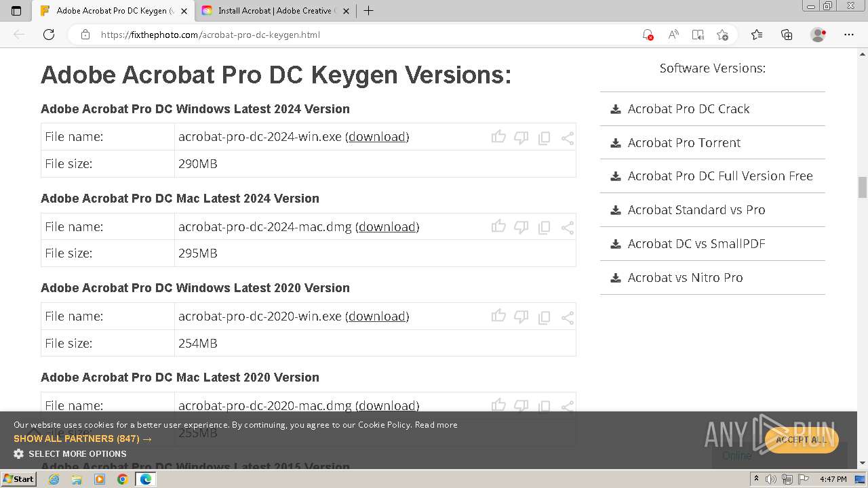Open tracking prevention icon in address bar
868x488 pixels.
(x=648, y=35)
